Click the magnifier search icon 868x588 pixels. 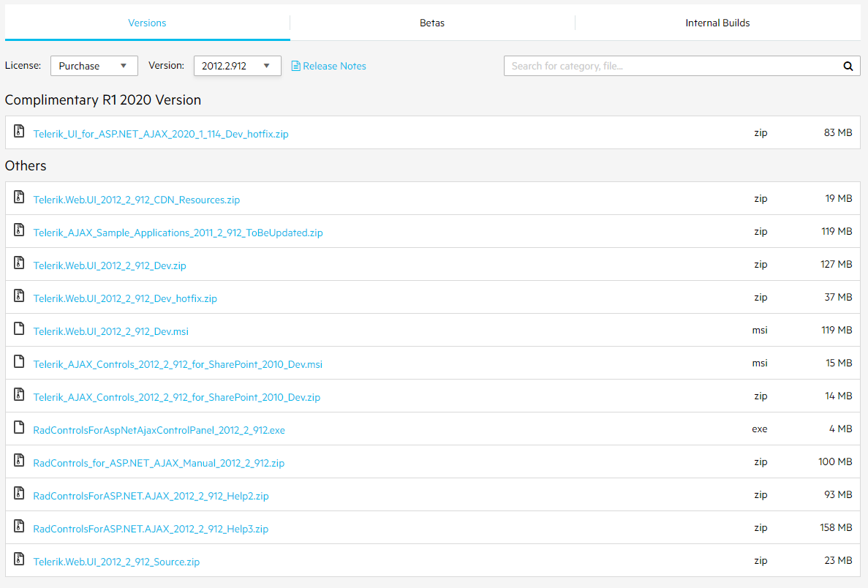point(848,66)
